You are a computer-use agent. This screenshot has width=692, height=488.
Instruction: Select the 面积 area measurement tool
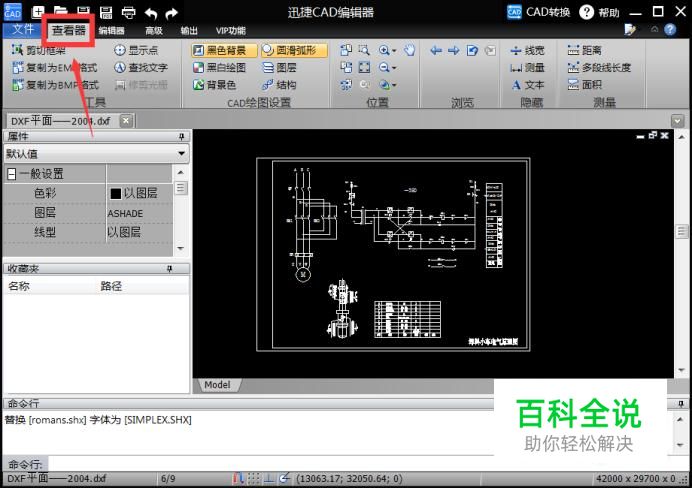tap(585, 85)
